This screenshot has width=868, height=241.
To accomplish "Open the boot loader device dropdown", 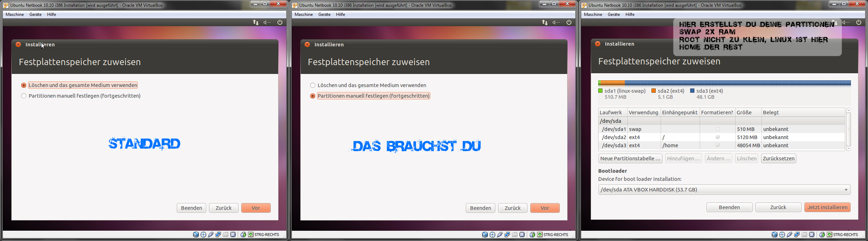I will pos(724,190).
